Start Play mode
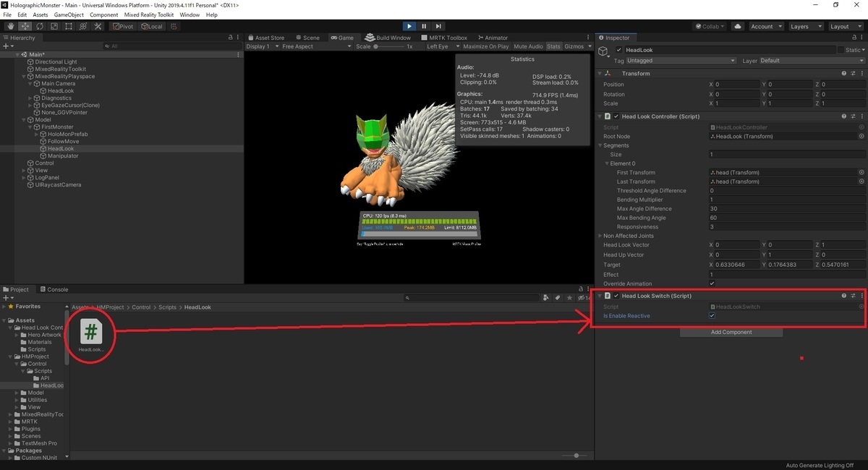The image size is (868, 470). [409, 26]
